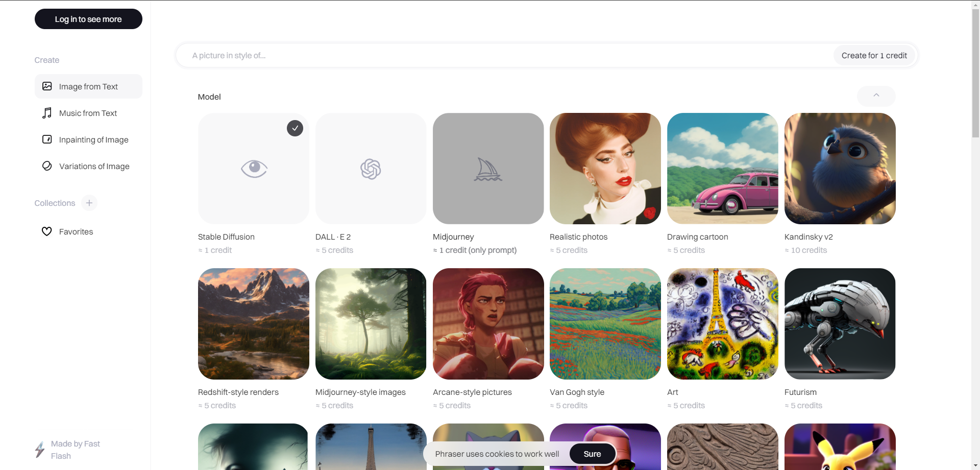The image size is (980, 470).
Task: Click the page's vertical scrollbar
Action: pos(975,77)
